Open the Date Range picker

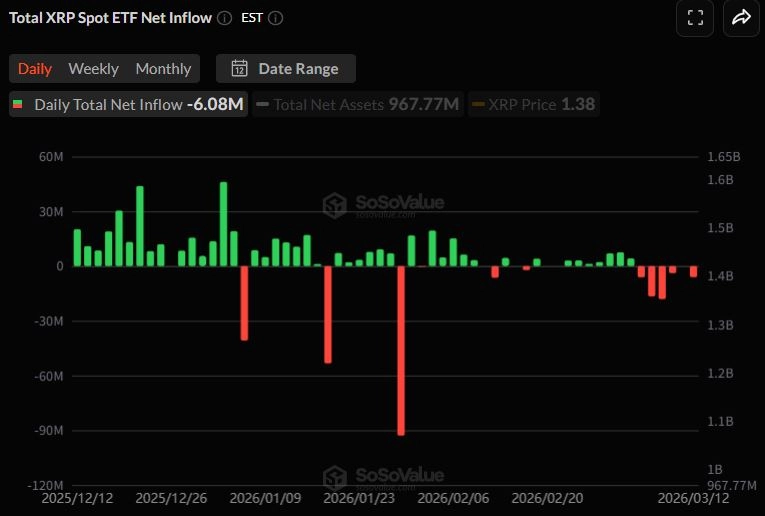(x=286, y=69)
